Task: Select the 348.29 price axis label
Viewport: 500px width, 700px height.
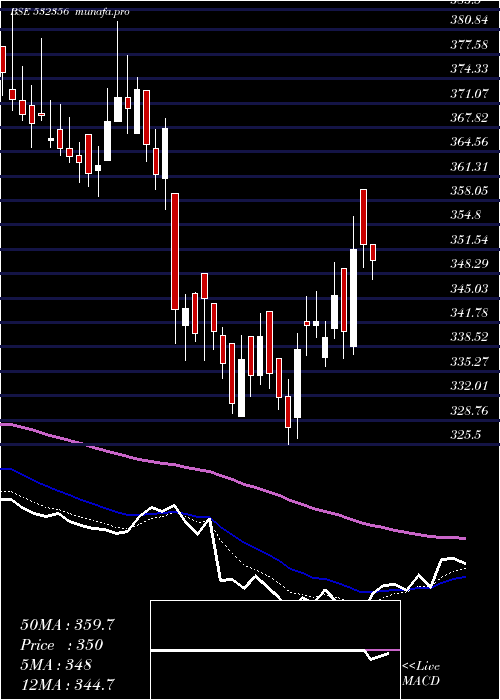Action: pos(468,264)
